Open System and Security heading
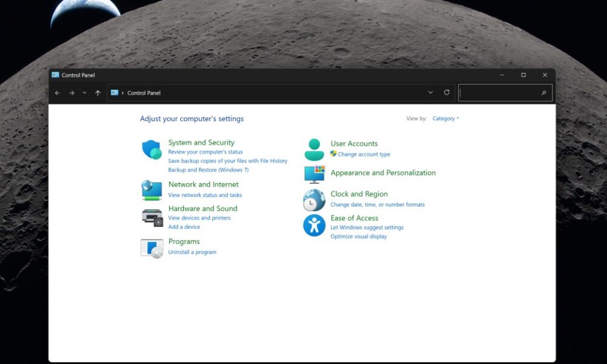This screenshot has height=364, width=607. pyautogui.click(x=202, y=143)
